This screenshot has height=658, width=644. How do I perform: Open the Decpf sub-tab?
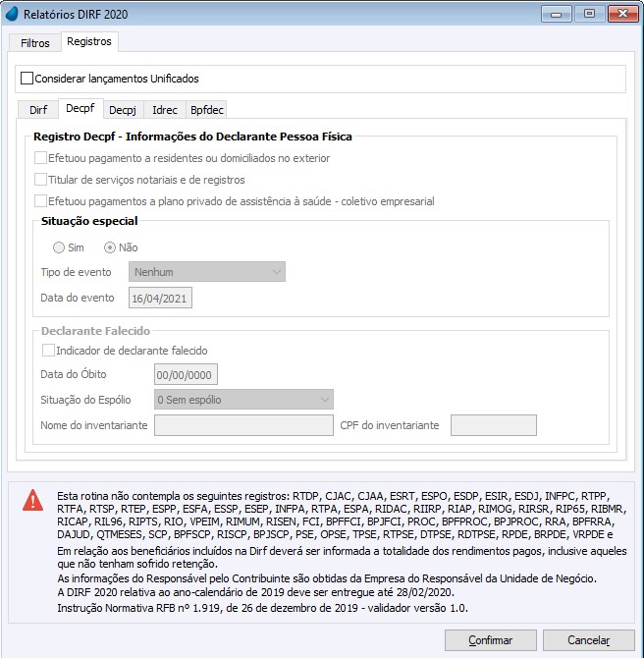coord(80,108)
